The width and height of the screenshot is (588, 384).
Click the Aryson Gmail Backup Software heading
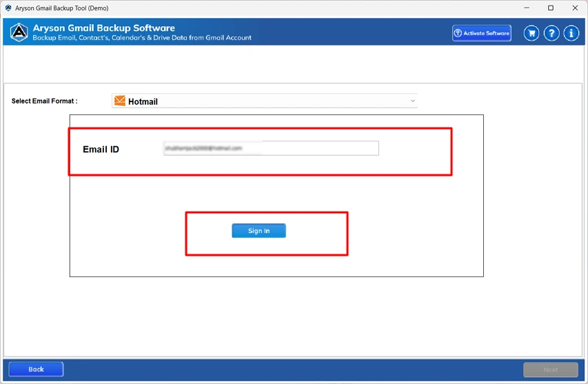[x=104, y=28]
